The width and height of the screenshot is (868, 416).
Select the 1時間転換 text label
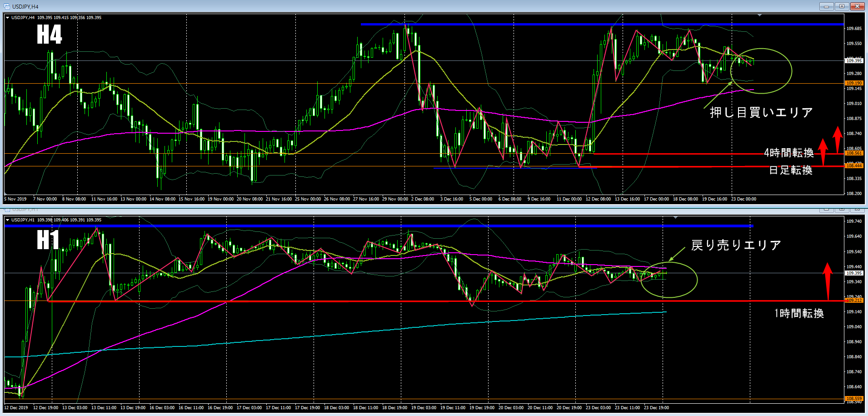(799, 313)
